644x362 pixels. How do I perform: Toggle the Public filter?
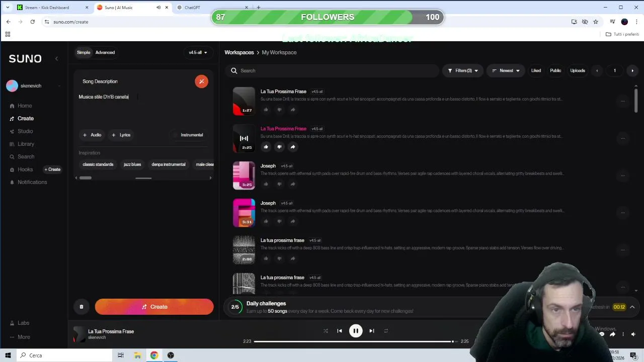[x=555, y=71]
